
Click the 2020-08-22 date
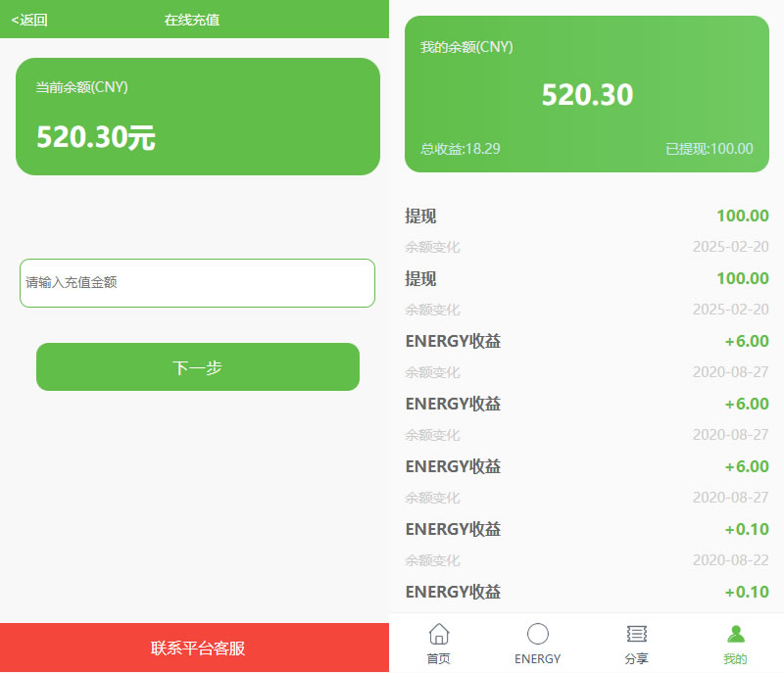coord(730,560)
